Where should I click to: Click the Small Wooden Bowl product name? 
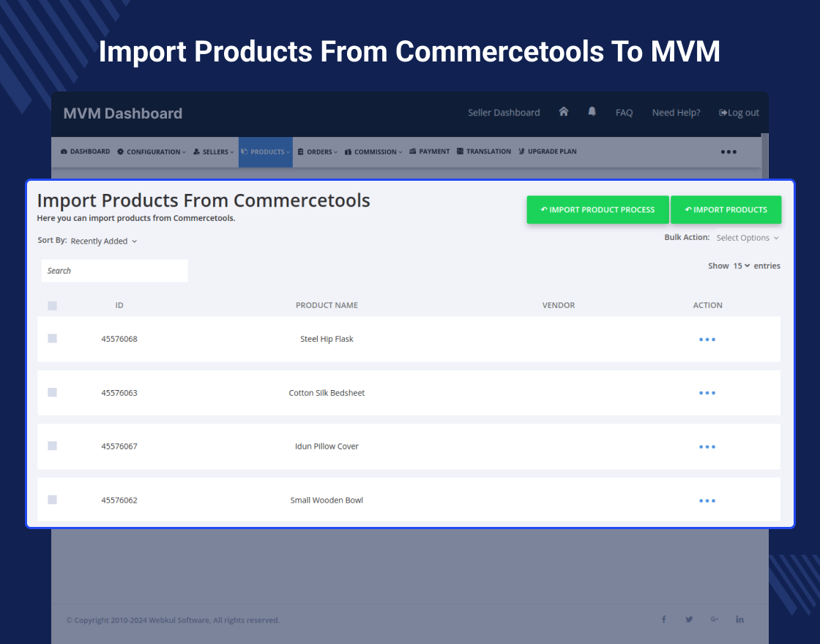[x=327, y=501]
